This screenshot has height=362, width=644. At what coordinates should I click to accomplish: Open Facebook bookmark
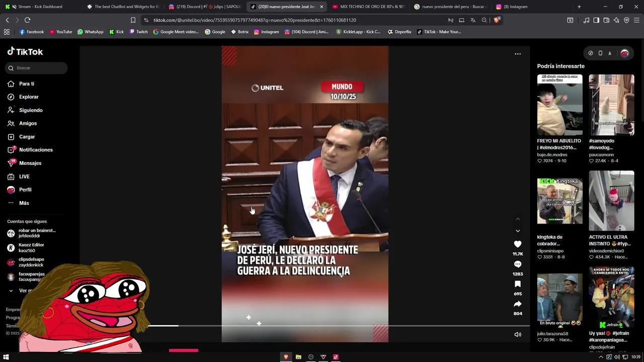pyautogui.click(x=32, y=32)
